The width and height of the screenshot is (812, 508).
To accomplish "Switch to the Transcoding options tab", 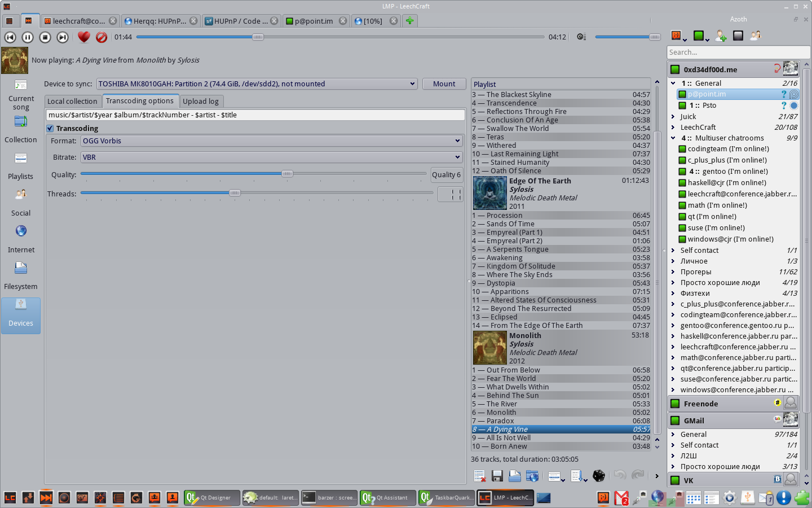I will click(x=140, y=100).
